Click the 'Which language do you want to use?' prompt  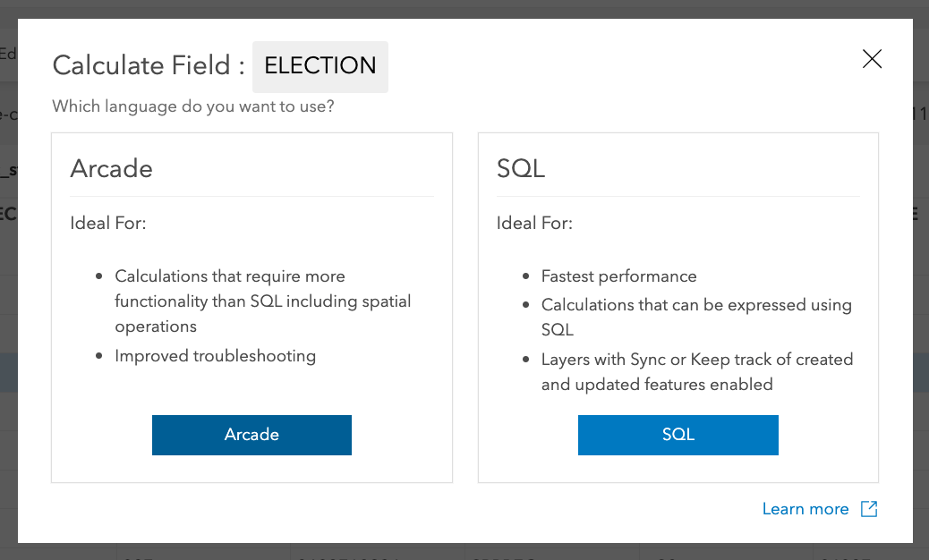tap(193, 106)
